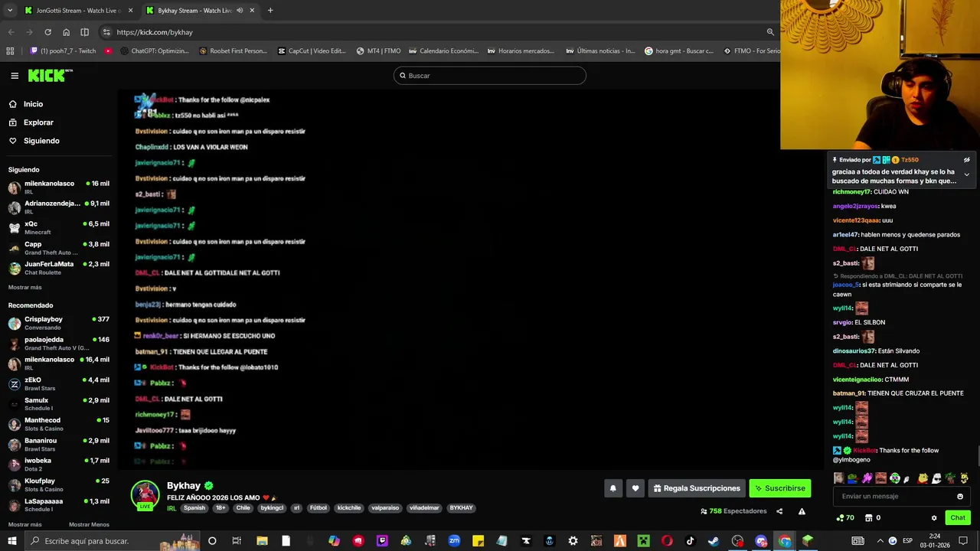Open the ChatGPT bookmark
The width and height of the screenshot is (980, 551).
pos(153,51)
